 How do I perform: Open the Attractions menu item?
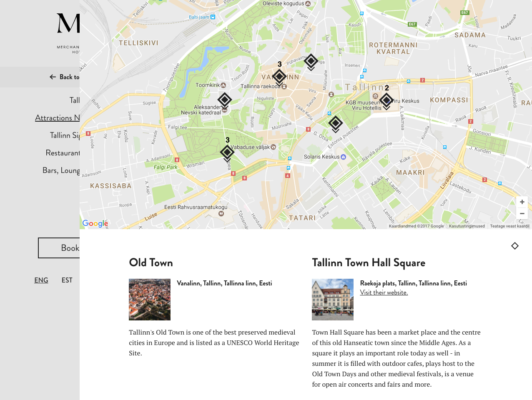[x=57, y=118]
